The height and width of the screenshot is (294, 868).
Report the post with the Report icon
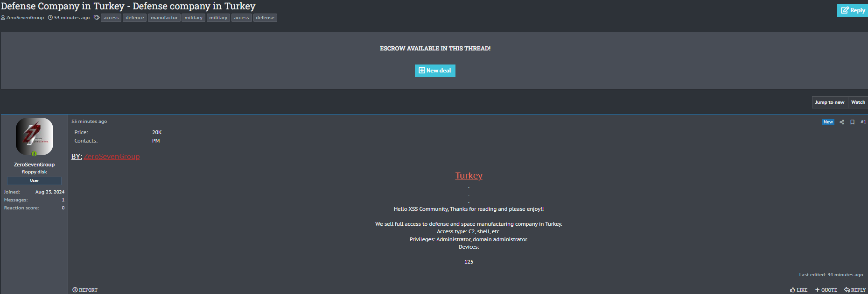coord(75,290)
